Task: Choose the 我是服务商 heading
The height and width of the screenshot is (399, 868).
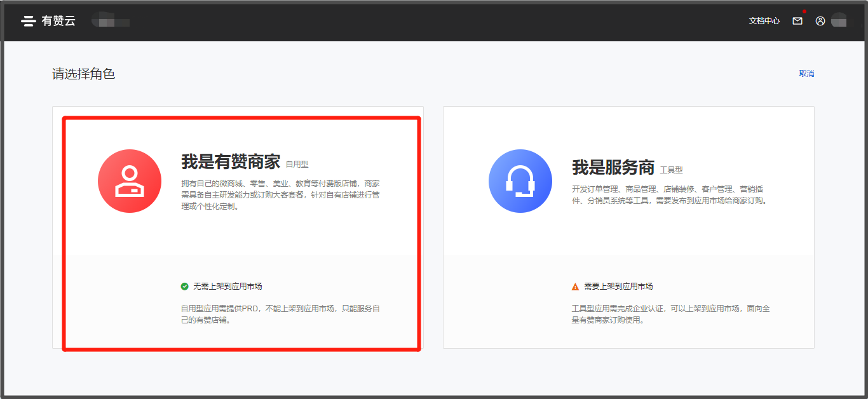Action: pyautogui.click(x=613, y=168)
